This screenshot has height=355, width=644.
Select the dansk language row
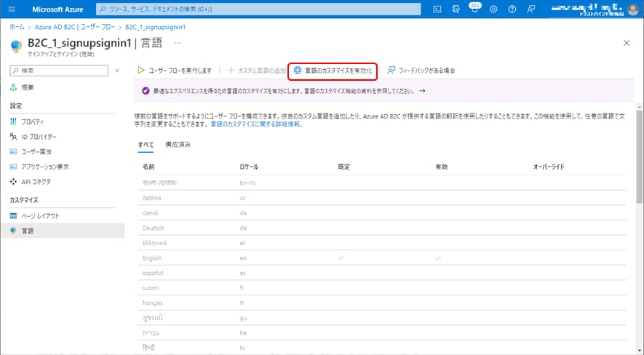click(x=382, y=213)
